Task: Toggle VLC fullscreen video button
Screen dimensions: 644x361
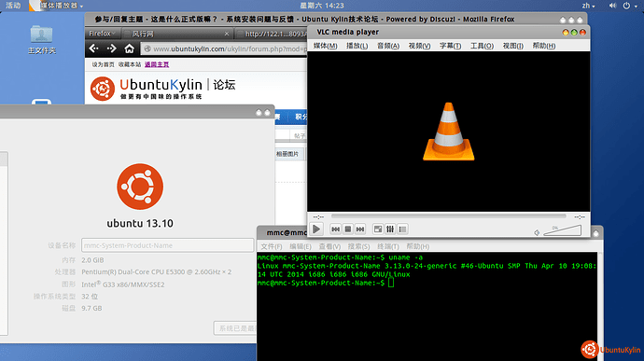Action: [378, 229]
